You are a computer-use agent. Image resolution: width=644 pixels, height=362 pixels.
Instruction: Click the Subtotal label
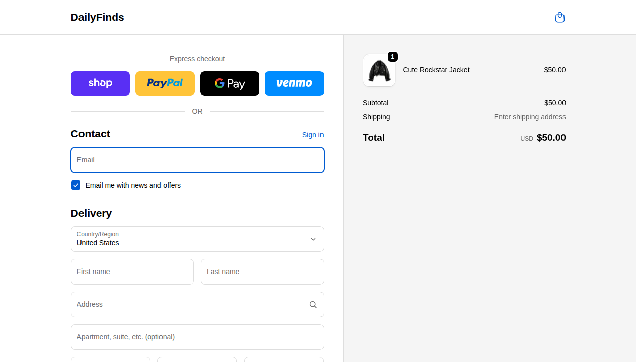(x=375, y=103)
